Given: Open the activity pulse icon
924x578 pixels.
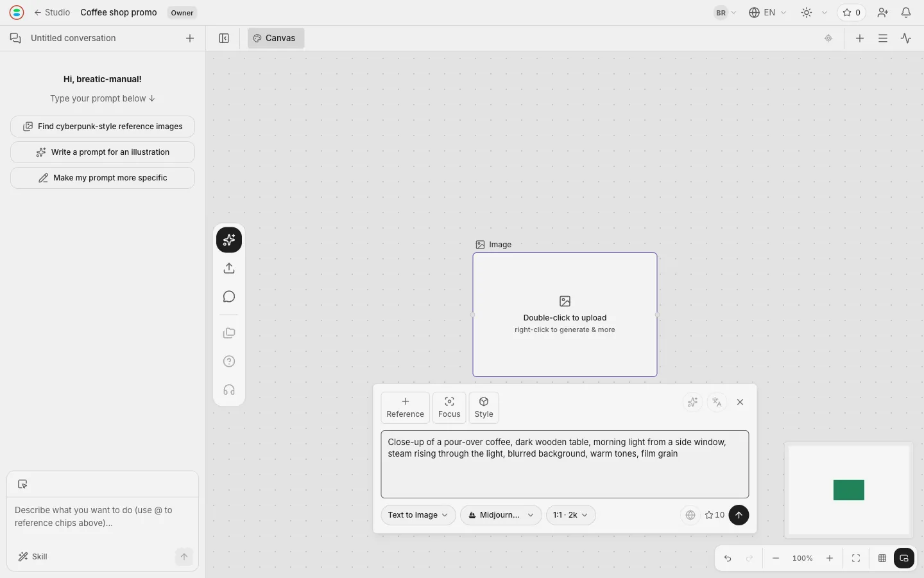Looking at the screenshot, I should [906, 38].
